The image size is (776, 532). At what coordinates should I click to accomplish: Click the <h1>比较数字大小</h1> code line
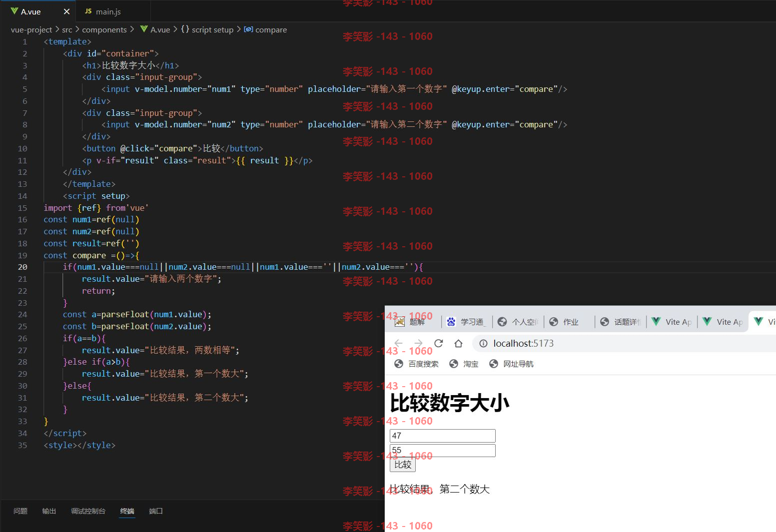[x=130, y=65]
